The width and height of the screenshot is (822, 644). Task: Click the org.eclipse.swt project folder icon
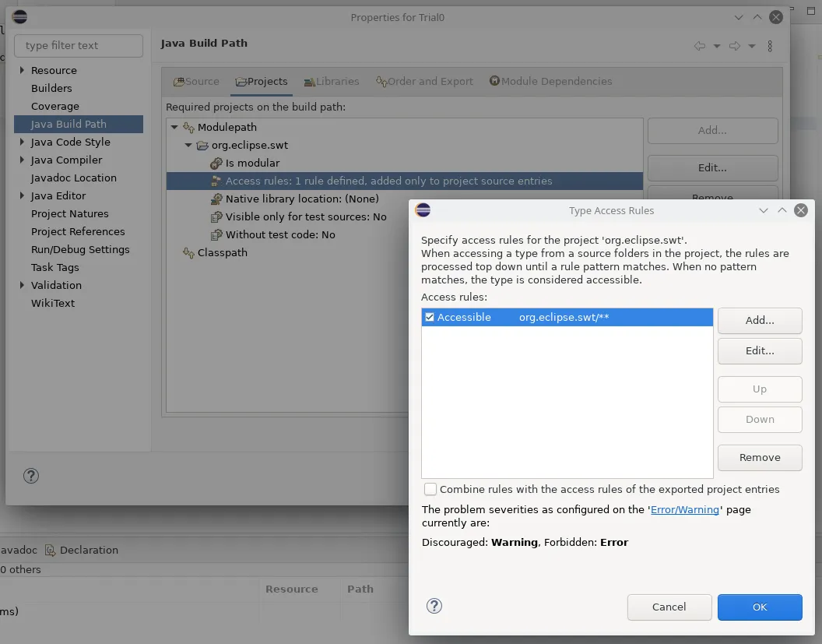202,146
